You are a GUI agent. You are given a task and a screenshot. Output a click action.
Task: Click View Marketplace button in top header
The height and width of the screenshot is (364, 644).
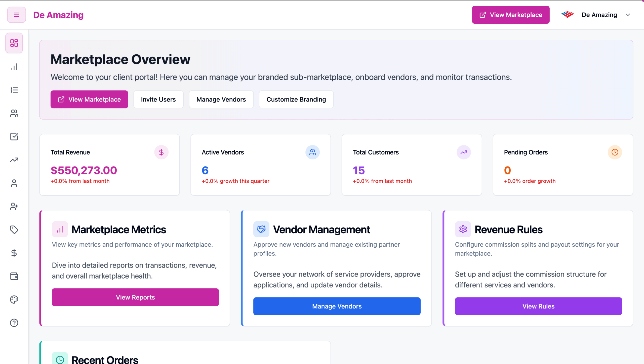pyautogui.click(x=510, y=15)
